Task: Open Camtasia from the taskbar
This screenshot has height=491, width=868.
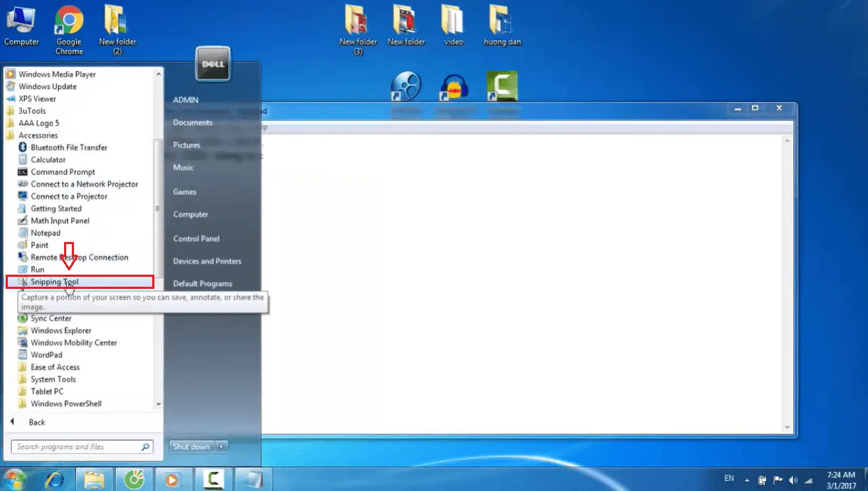Action: coord(213,479)
